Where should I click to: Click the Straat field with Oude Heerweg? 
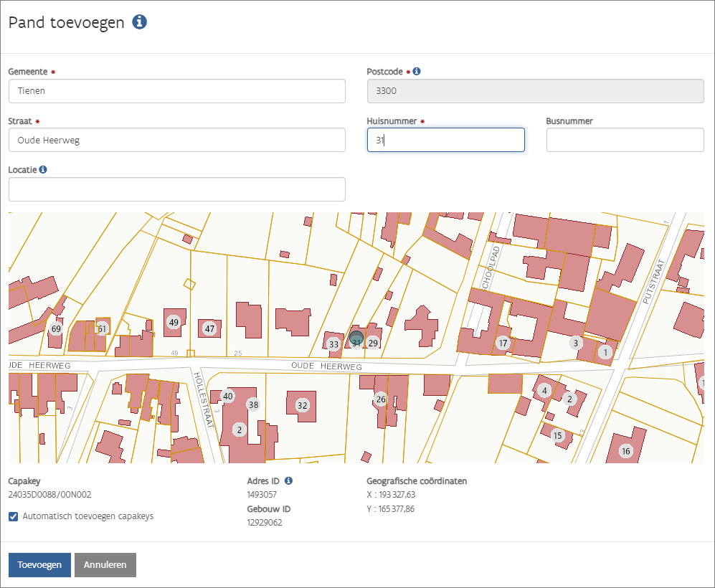(x=176, y=140)
